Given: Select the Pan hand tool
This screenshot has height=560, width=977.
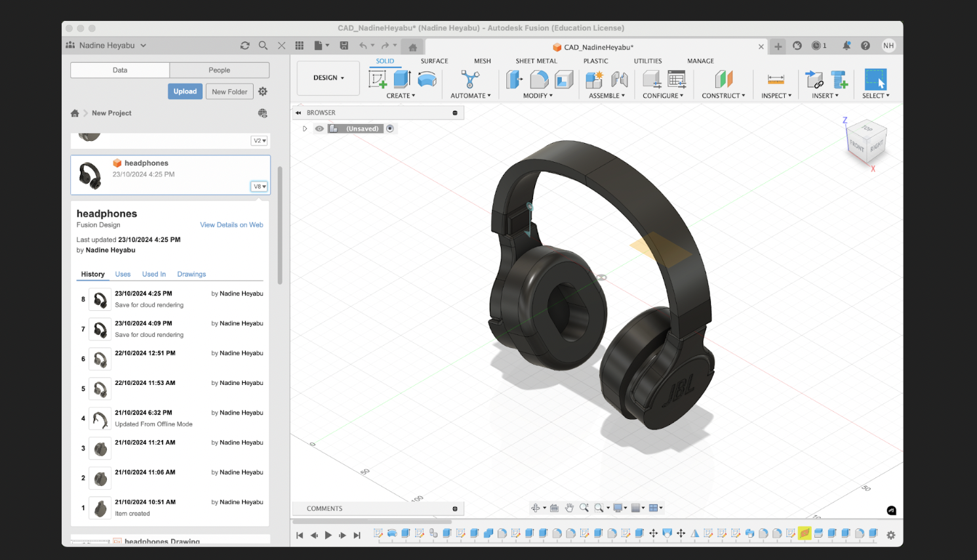Looking at the screenshot, I should pos(569,508).
